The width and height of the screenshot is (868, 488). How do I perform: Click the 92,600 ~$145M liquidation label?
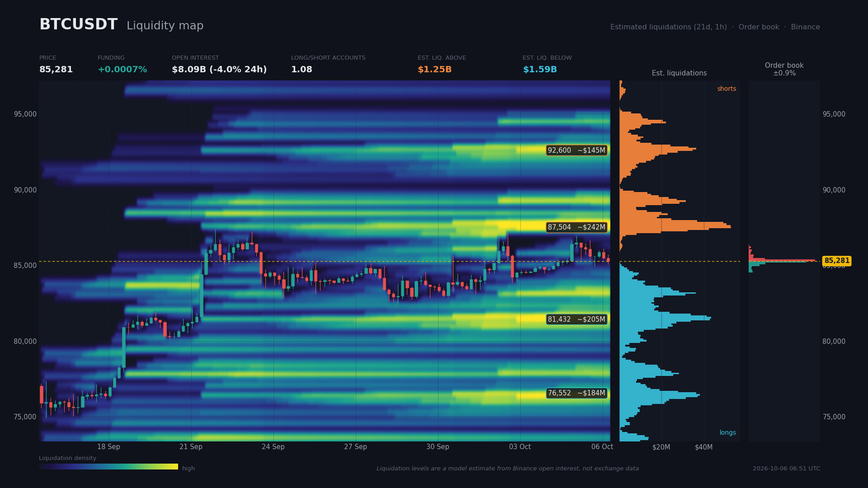point(576,150)
